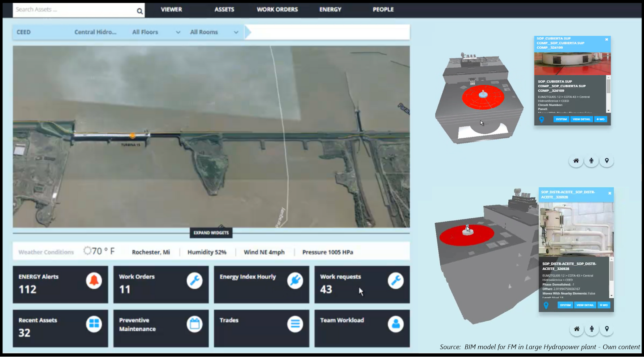Click location pin icon beside upper 3D model
The width and height of the screenshot is (644, 357).
[607, 161]
